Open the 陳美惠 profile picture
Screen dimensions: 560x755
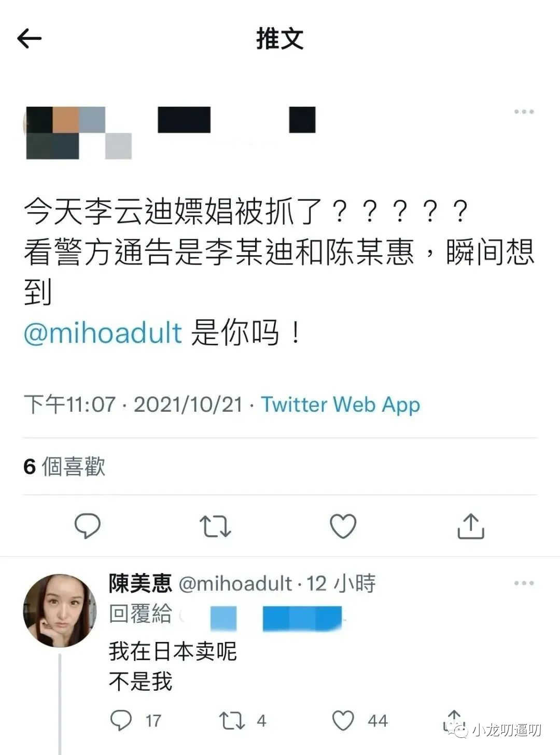click(x=60, y=610)
